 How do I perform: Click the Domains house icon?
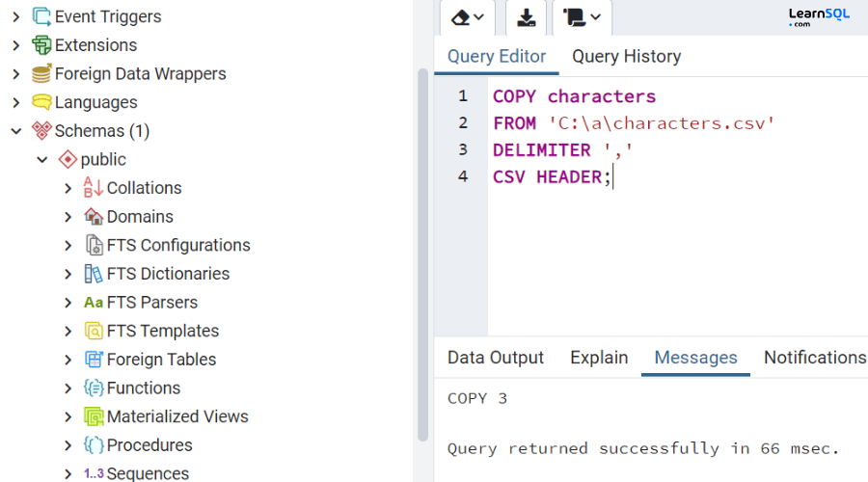pos(94,217)
